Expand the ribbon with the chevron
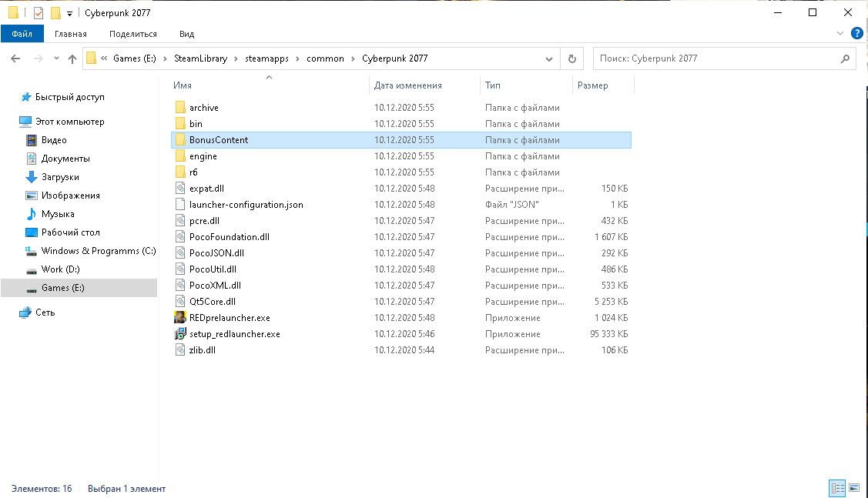Viewport: 868px width, 498px height. coord(840,34)
